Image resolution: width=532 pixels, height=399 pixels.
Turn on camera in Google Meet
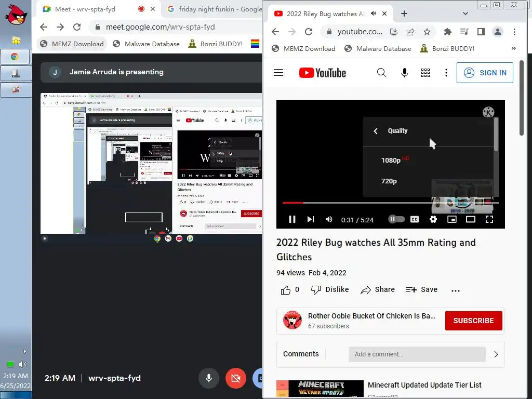pyautogui.click(x=235, y=378)
